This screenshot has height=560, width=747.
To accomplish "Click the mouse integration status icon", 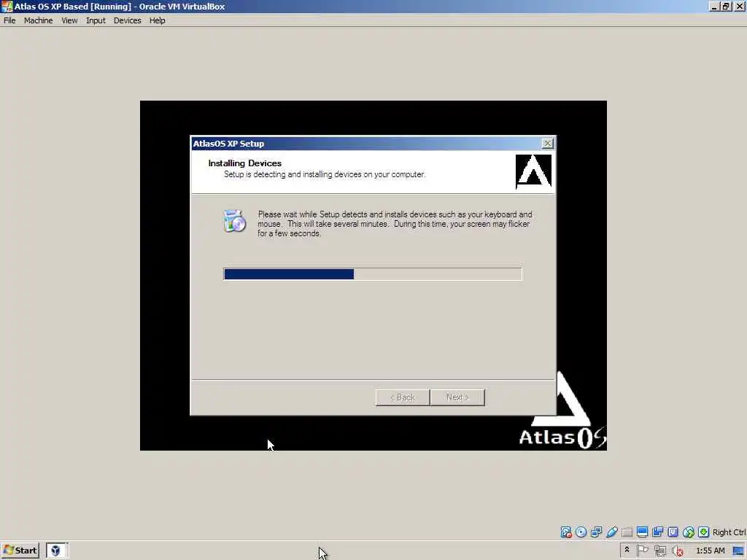I will [x=689, y=532].
